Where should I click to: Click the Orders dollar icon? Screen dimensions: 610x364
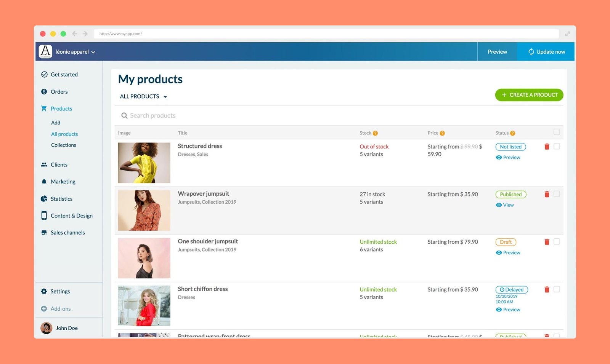44,92
